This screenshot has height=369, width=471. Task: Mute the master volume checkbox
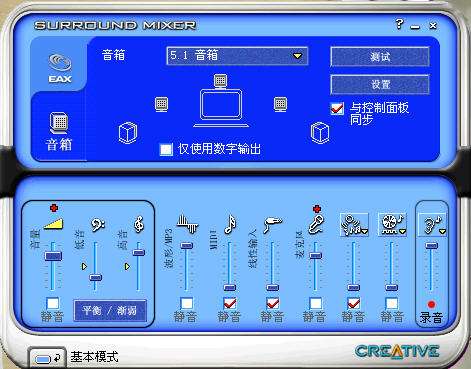click(x=53, y=304)
